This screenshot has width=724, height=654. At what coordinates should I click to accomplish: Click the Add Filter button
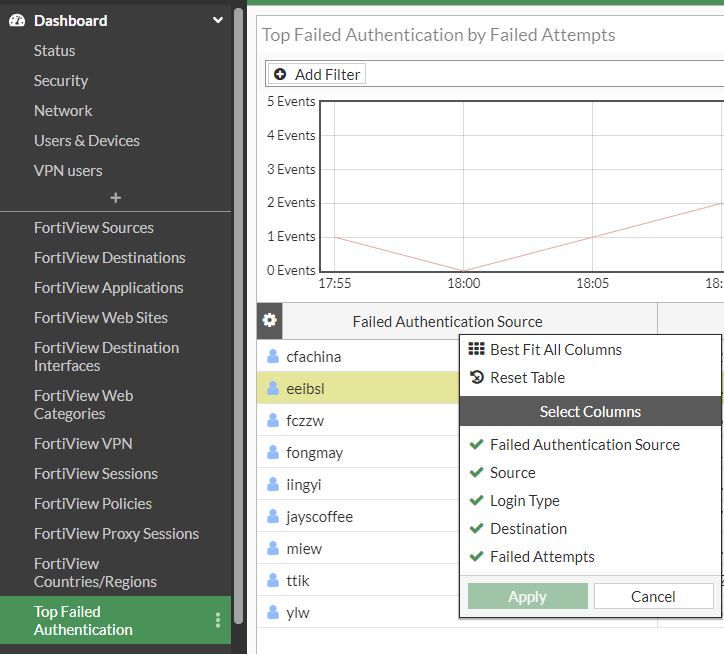point(317,74)
